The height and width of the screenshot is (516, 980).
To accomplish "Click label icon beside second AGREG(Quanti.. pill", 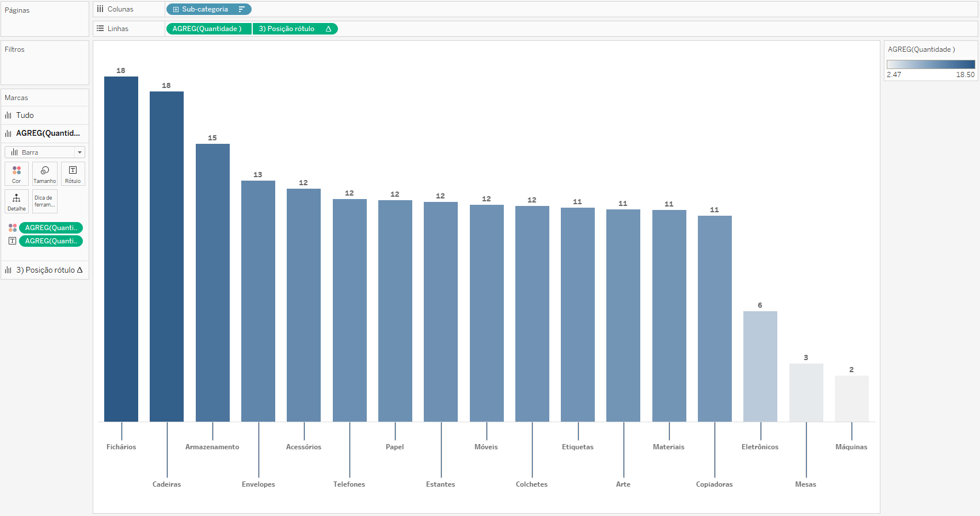I will (13, 241).
